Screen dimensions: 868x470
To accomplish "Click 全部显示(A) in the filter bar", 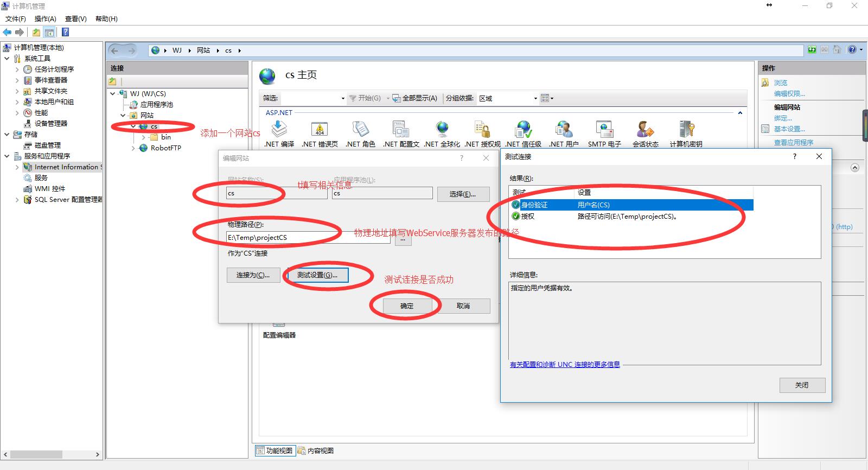I will click(415, 98).
